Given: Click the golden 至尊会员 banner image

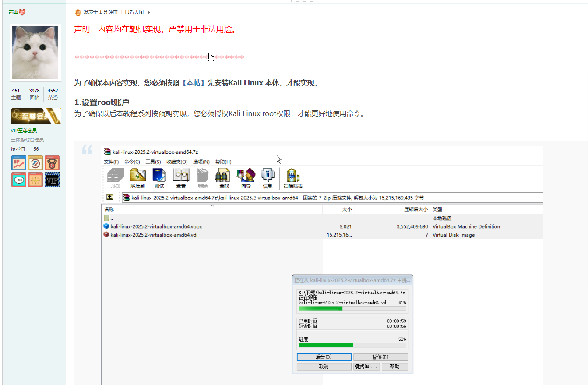Looking at the screenshot, I should point(36,117).
